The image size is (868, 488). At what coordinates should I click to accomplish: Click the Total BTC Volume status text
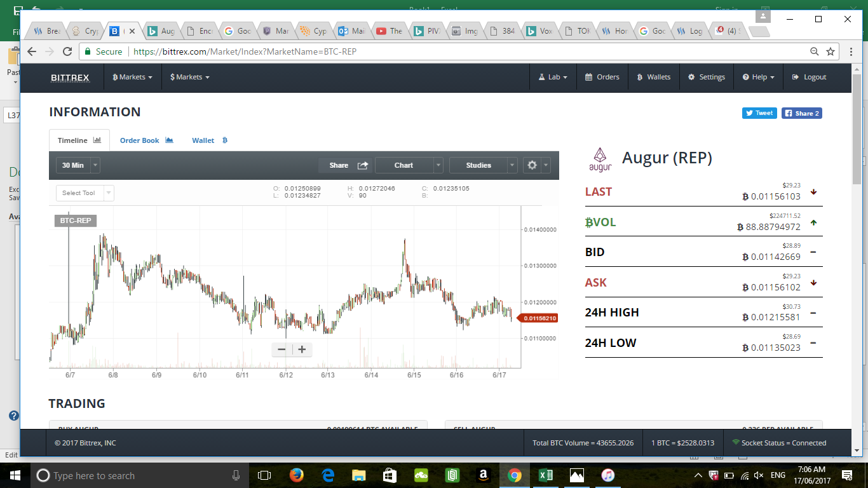(583, 443)
